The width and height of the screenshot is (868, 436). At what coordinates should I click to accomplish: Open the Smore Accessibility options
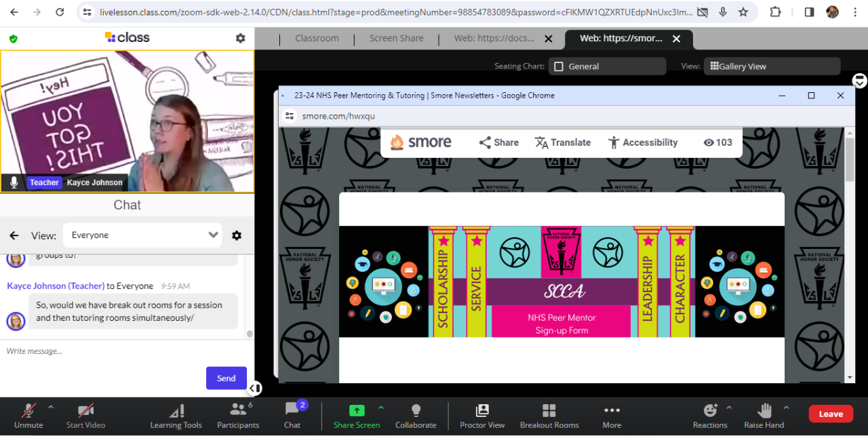[642, 142]
